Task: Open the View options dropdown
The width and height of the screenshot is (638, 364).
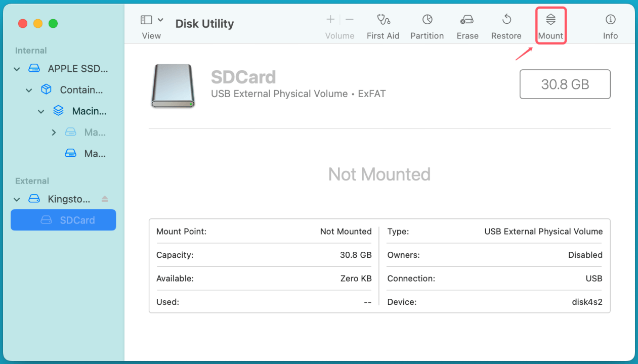Action: (x=160, y=19)
